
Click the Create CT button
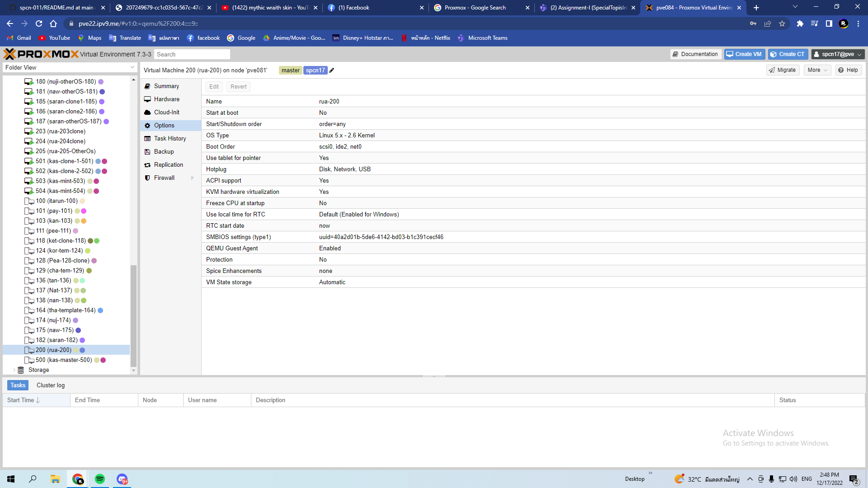pyautogui.click(x=788, y=54)
